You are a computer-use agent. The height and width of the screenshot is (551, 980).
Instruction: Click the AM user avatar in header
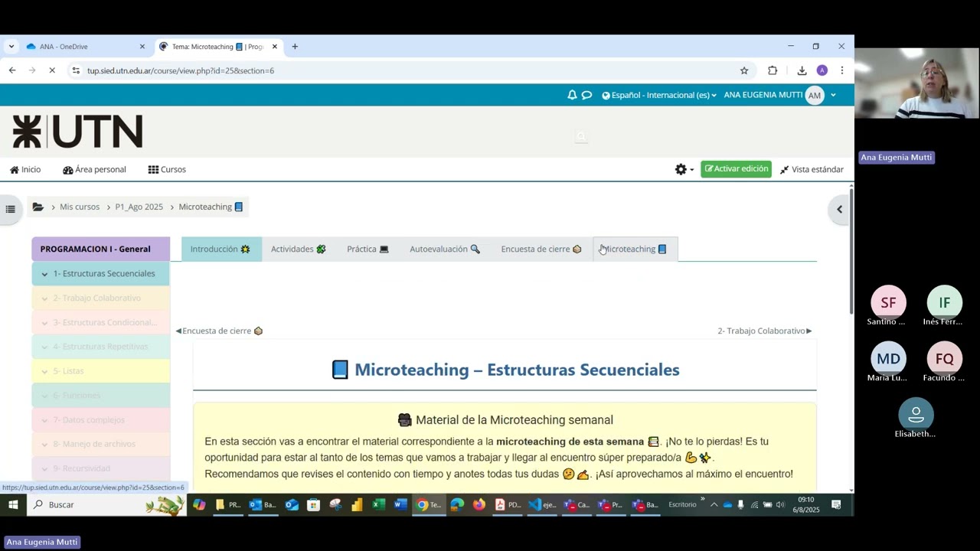pos(815,95)
